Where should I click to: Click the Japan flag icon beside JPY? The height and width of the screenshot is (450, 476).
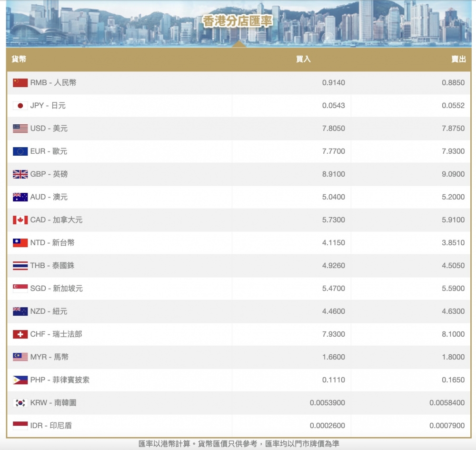pos(20,106)
